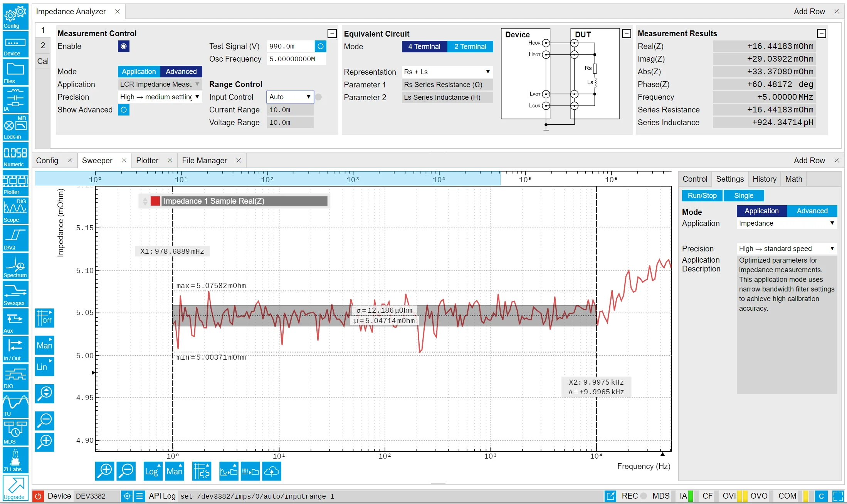Open the Lock-in sidebar icon
Screen dimensions: 847x504
coord(15,127)
